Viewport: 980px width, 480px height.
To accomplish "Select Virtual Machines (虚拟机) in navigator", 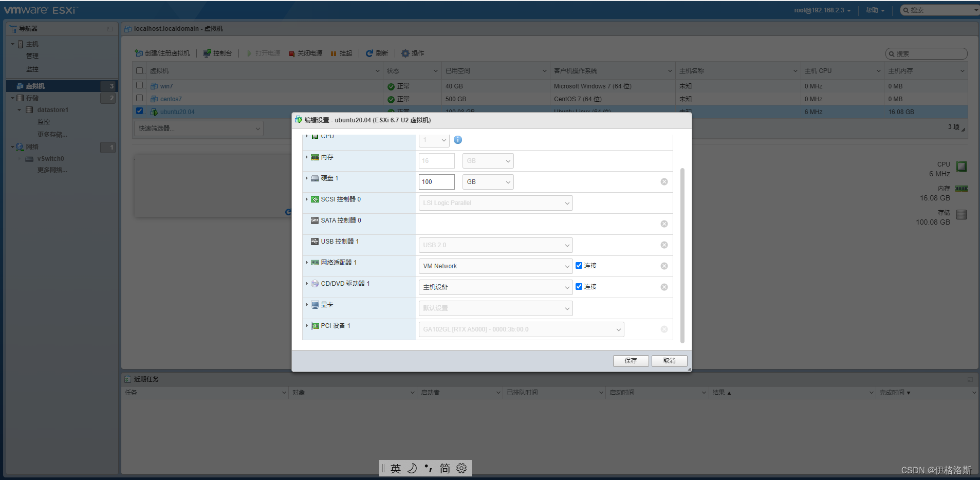I will point(62,86).
